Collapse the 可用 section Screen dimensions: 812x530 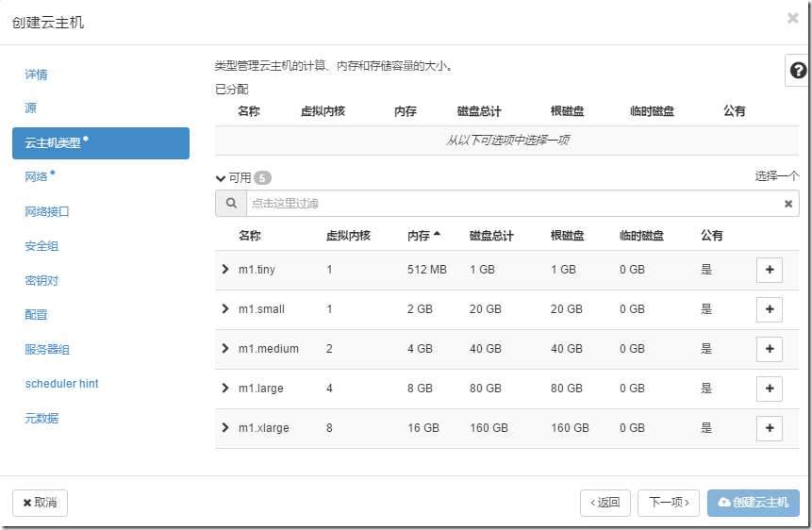pyautogui.click(x=221, y=178)
